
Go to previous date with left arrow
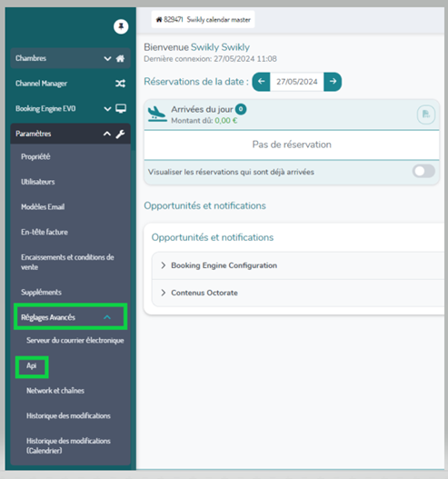pyautogui.click(x=262, y=82)
